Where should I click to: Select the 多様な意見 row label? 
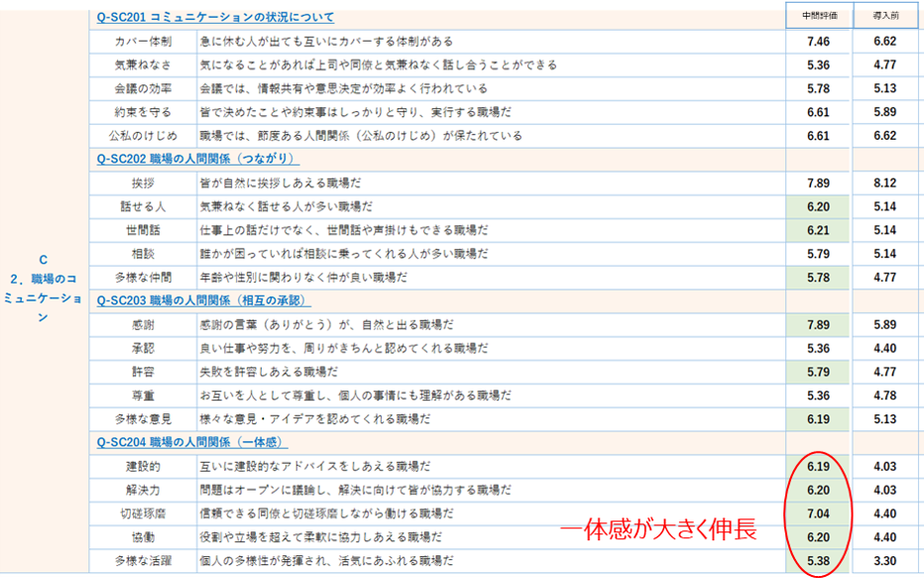point(143,419)
